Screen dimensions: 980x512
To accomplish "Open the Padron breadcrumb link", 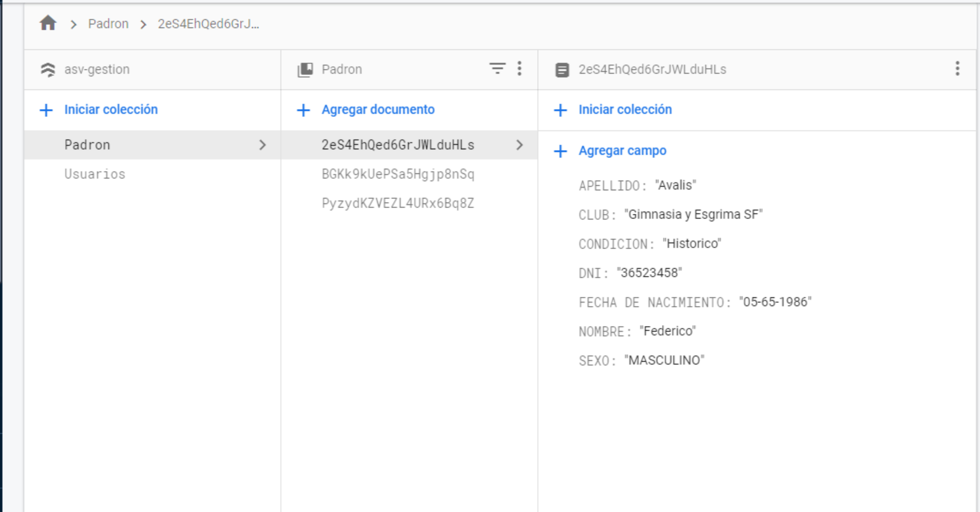I will 108,24.
